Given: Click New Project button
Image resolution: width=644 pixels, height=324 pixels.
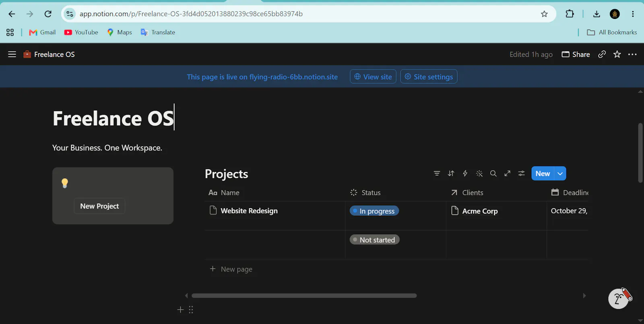Looking at the screenshot, I should click(x=99, y=206).
